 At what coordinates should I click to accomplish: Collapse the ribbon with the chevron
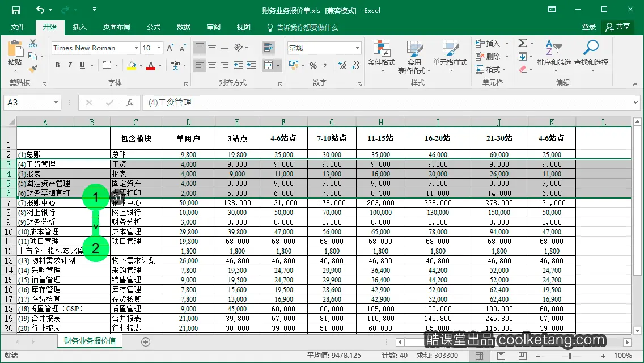[635, 84]
